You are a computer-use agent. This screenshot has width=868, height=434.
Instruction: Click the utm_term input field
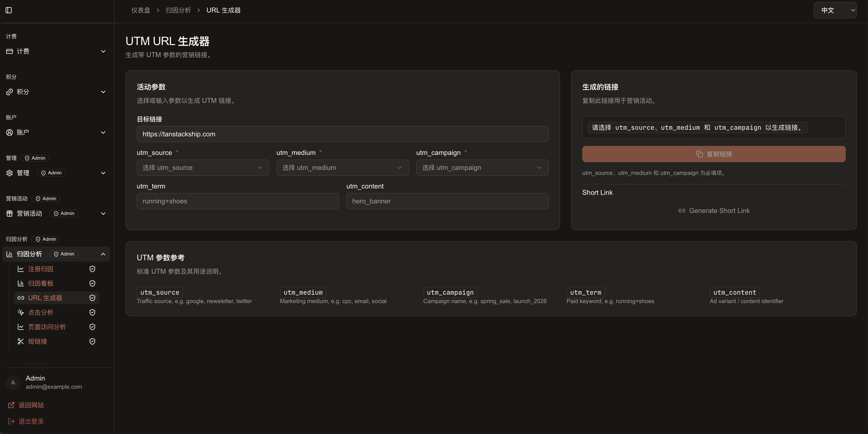(237, 201)
